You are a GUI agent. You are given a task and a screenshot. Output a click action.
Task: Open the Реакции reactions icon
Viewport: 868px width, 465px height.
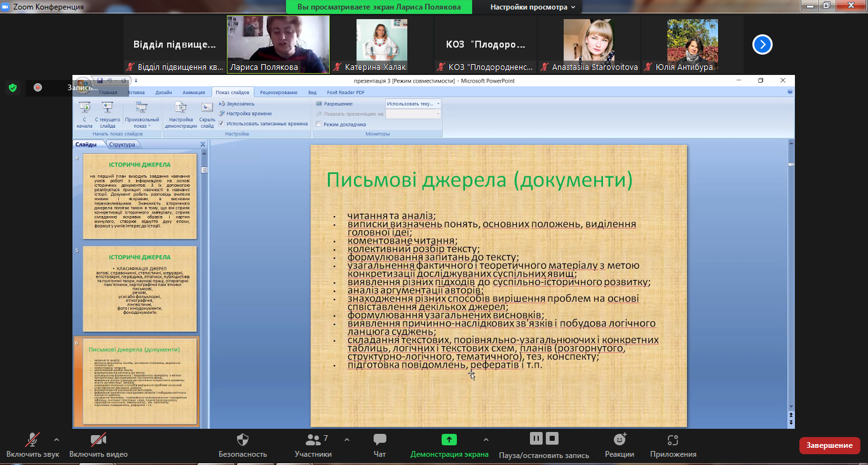coord(620,440)
